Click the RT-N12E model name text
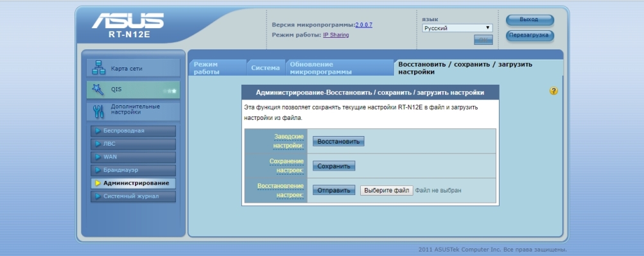 click(129, 35)
